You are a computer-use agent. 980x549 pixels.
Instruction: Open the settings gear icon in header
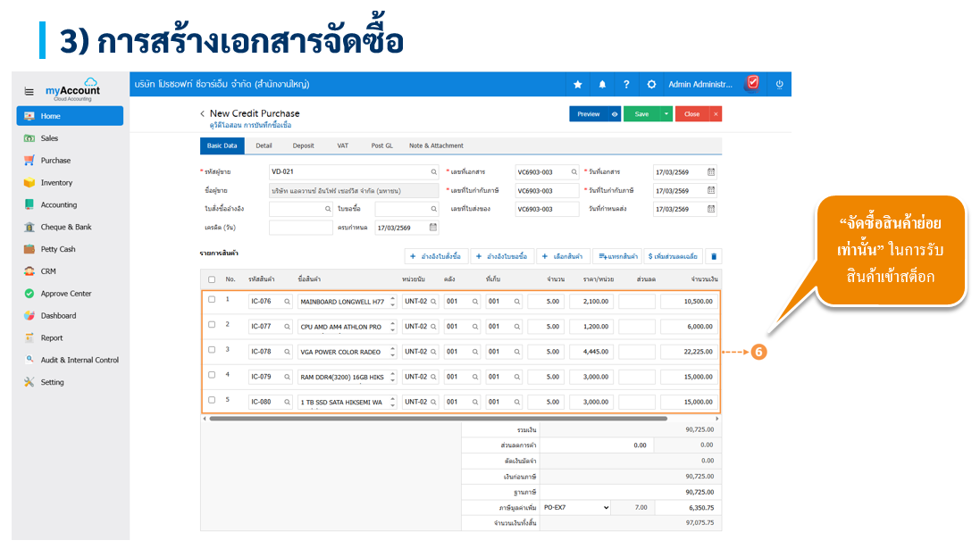(x=651, y=85)
